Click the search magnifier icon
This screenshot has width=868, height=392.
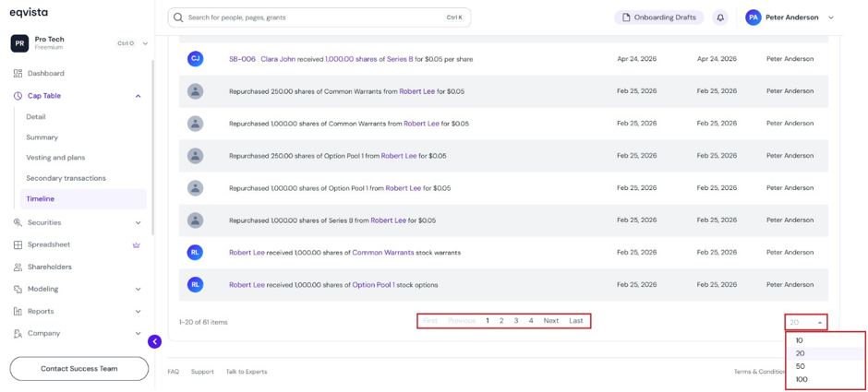pos(178,18)
